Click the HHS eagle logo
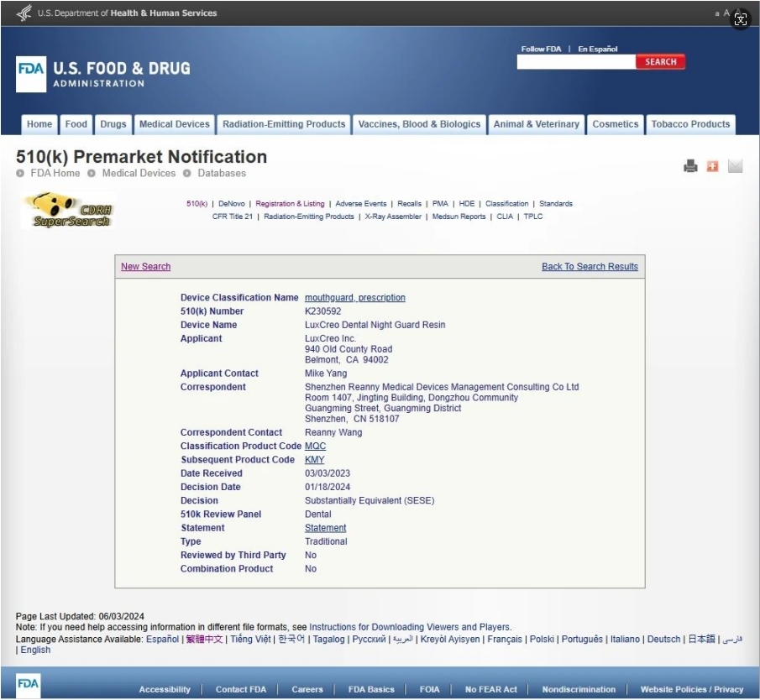The image size is (760, 700). [24, 13]
